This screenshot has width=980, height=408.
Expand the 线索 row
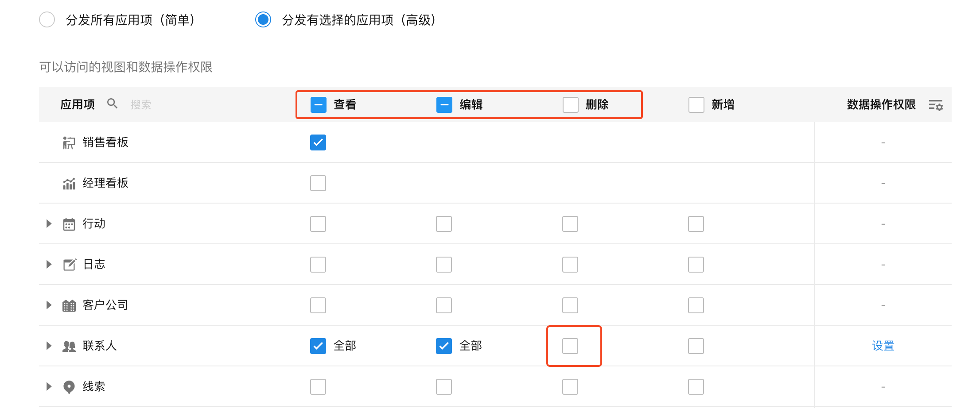click(x=49, y=387)
